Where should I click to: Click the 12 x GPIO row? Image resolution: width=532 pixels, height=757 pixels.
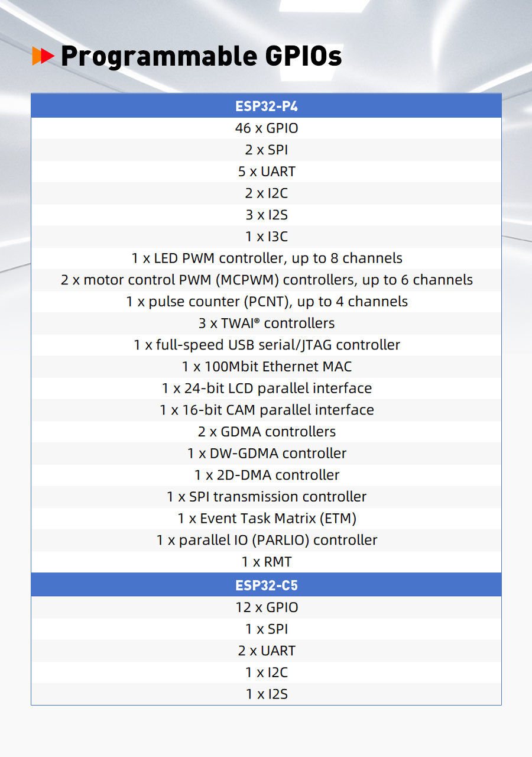[x=266, y=607]
